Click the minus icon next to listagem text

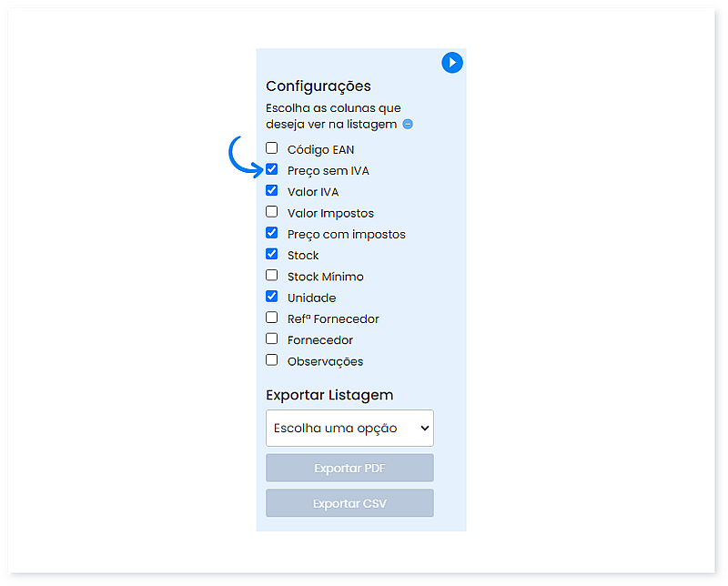click(x=406, y=124)
